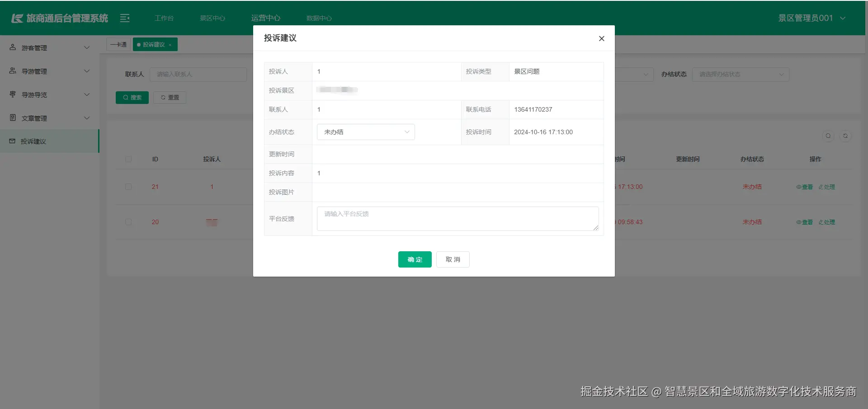Open the table search magnifier icon
This screenshot has width=868, height=409.
[x=828, y=136]
